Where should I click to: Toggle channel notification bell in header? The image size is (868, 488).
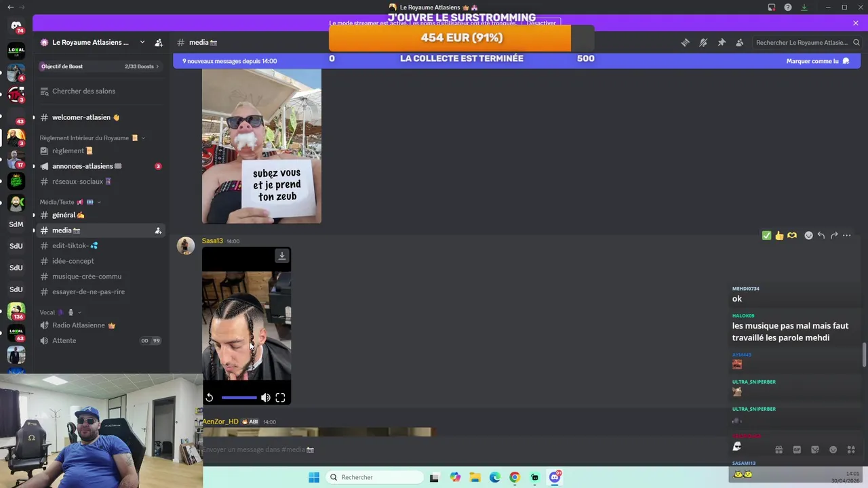point(703,42)
